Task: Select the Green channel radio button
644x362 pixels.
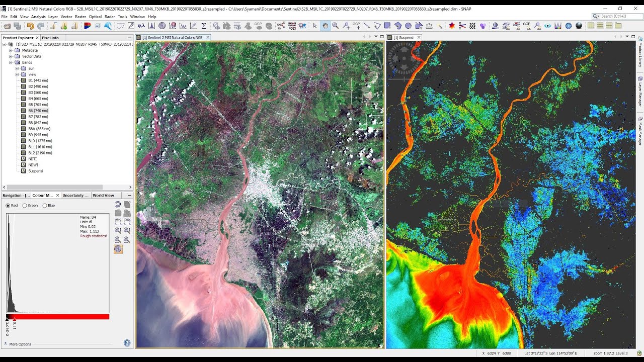Action: 25,205
